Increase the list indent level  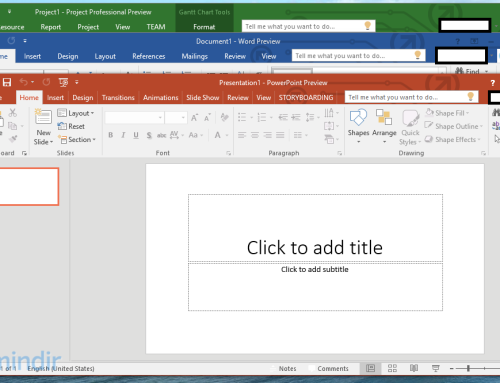click(x=296, y=117)
